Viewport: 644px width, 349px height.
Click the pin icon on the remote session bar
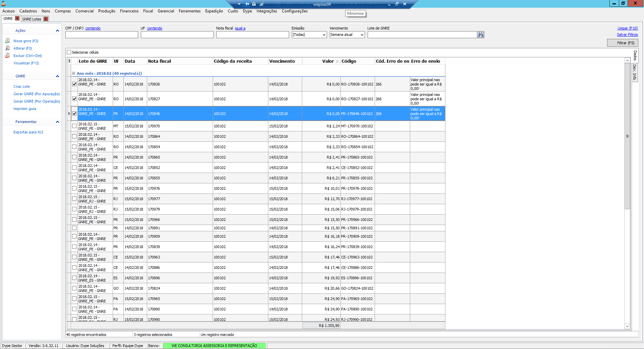tap(247, 4)
